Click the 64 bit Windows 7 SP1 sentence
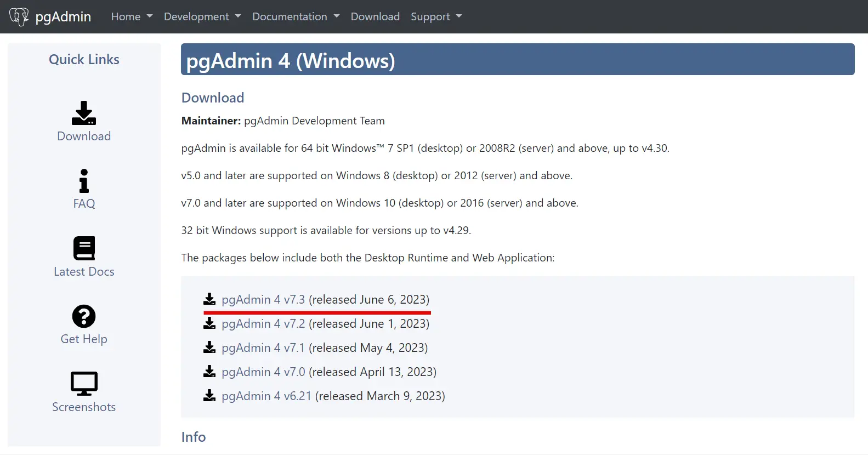This screenshot has width=868, height=456. 426,148
